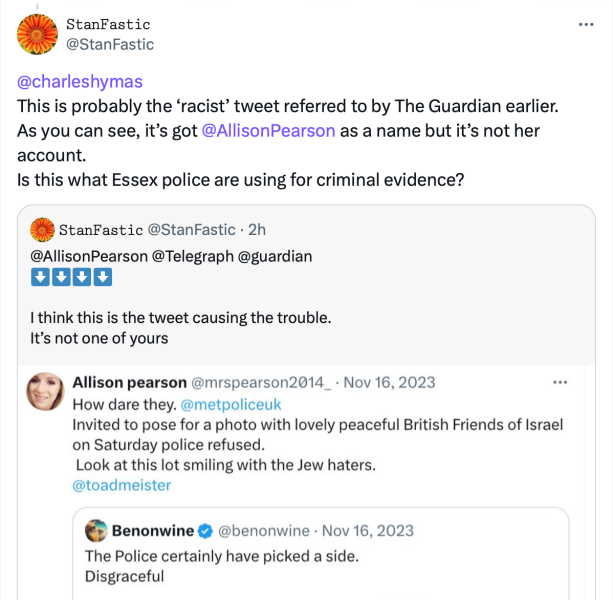
Task: Click Allison pearson's profile photo
Action: 47,394
